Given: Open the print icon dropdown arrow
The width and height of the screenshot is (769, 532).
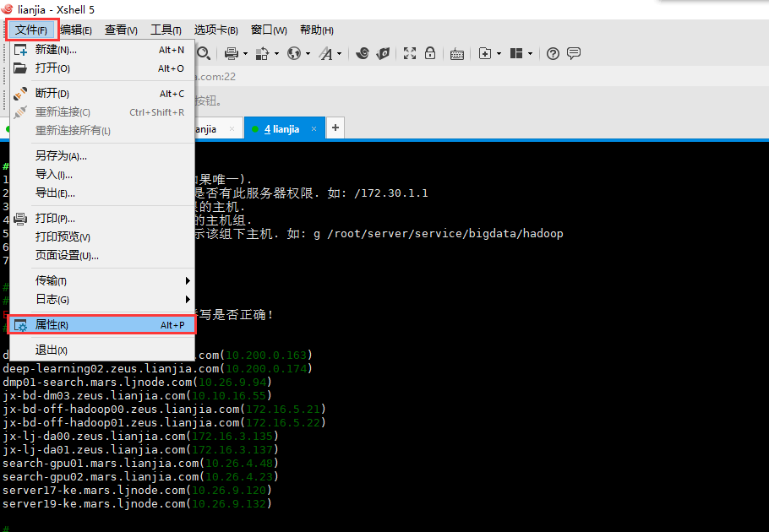Looking at the screenshot, I should click(x=245, y=53).
